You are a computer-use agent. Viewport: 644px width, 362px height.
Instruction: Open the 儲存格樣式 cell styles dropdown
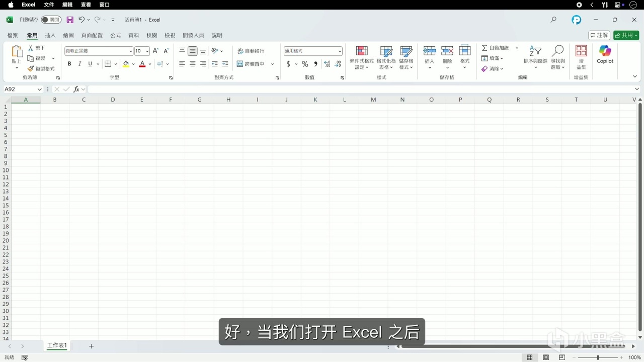406,57
